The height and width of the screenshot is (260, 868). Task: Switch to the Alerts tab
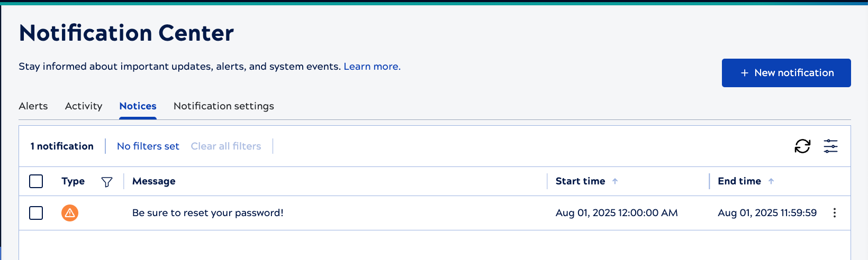(x=33, y=106)
